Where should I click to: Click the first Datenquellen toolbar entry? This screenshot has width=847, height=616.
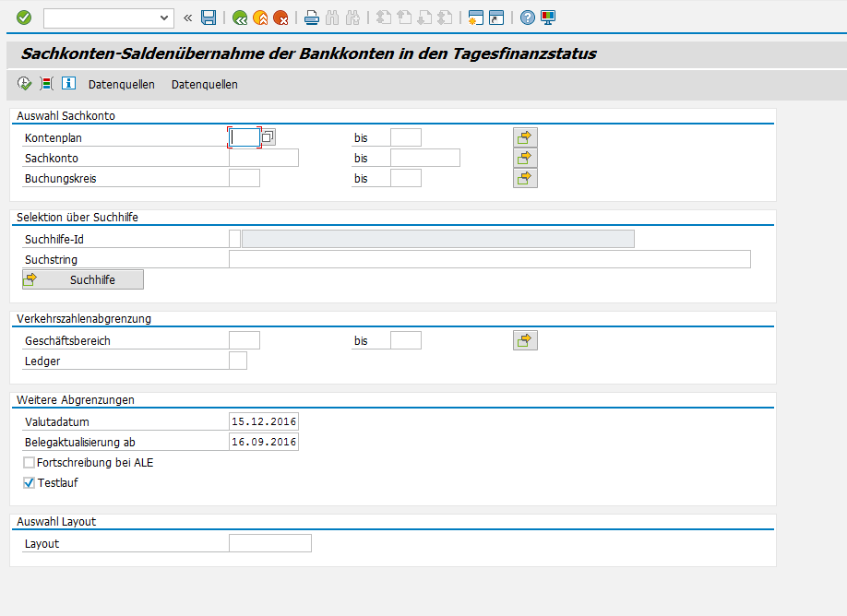coord(121,85)
